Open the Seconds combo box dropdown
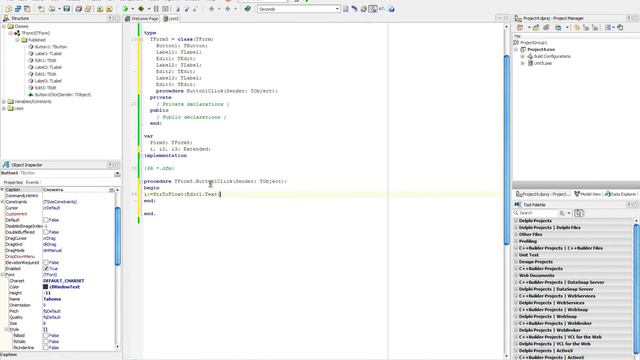Viewport: 640px width, 360px height. point(337,9)
